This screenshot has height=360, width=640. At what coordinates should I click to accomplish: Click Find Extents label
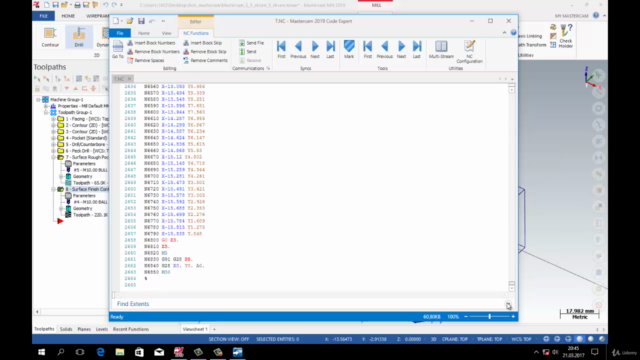click(x=133, y=304)
